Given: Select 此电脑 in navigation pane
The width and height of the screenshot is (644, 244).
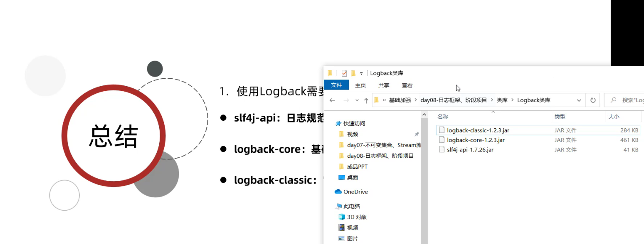Looking at the screenshot, I should (352, 206).
